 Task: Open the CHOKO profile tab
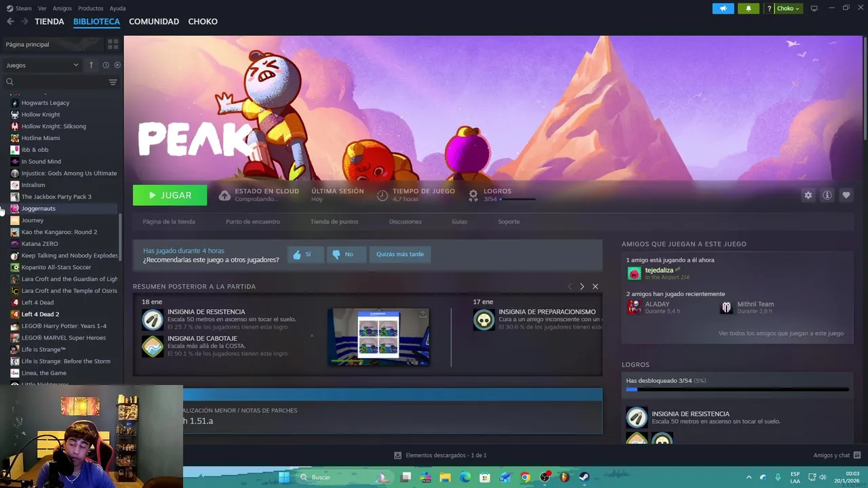pyautogui.click(x=203, y=22)
